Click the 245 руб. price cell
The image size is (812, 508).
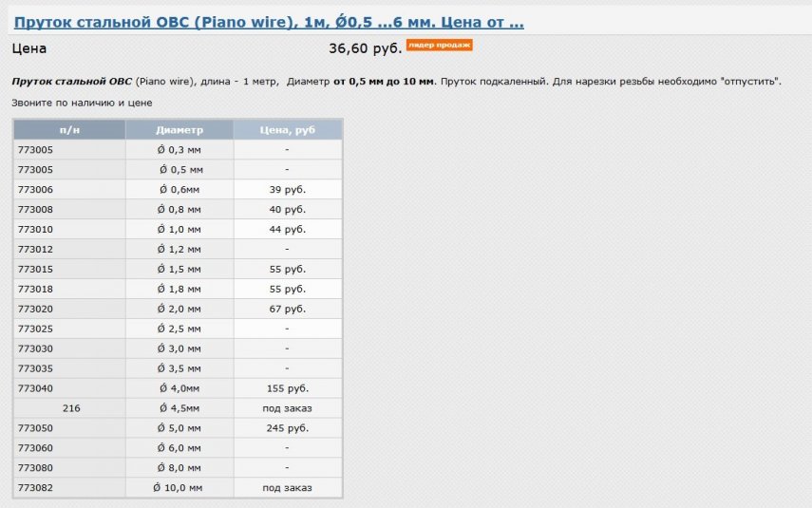[287, 428]
